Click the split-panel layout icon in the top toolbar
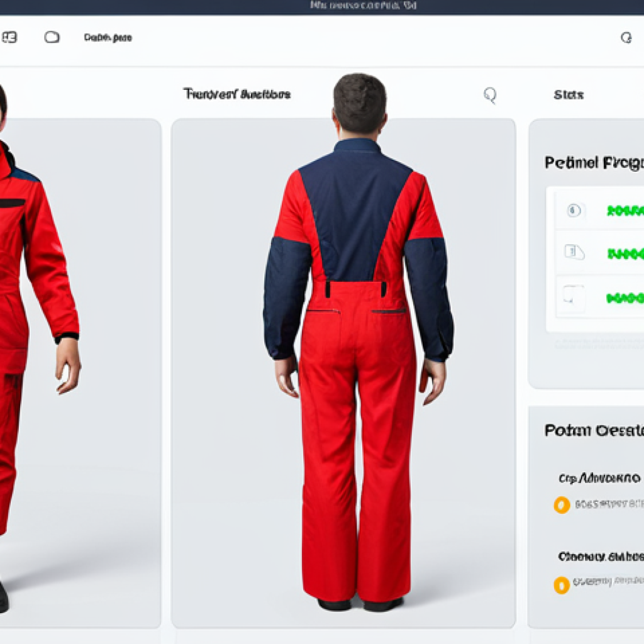The image size is (644, 644). [9, 37]
